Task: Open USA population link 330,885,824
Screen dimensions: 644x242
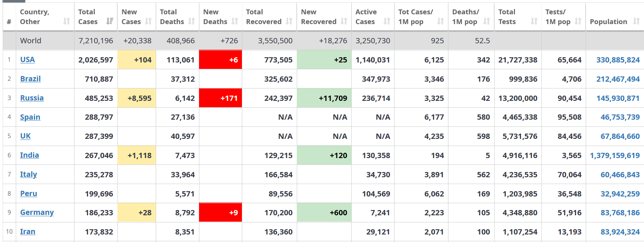Action: pyautogui.click(x=618, y=60)
